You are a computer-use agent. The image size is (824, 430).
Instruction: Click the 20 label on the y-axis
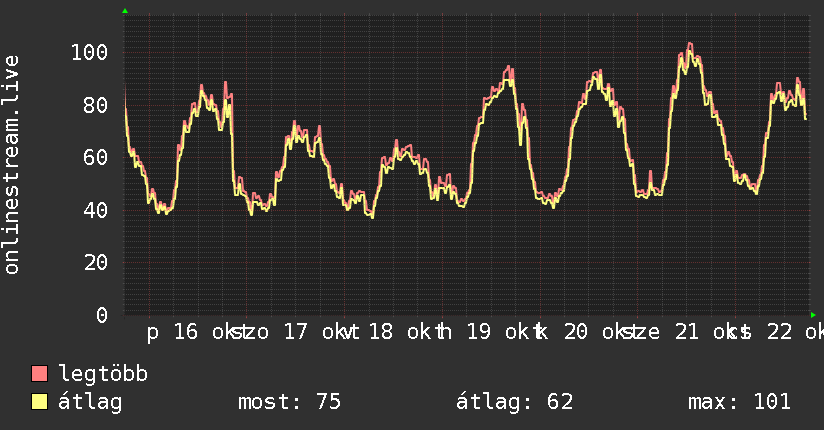click(x=96, y=262)
